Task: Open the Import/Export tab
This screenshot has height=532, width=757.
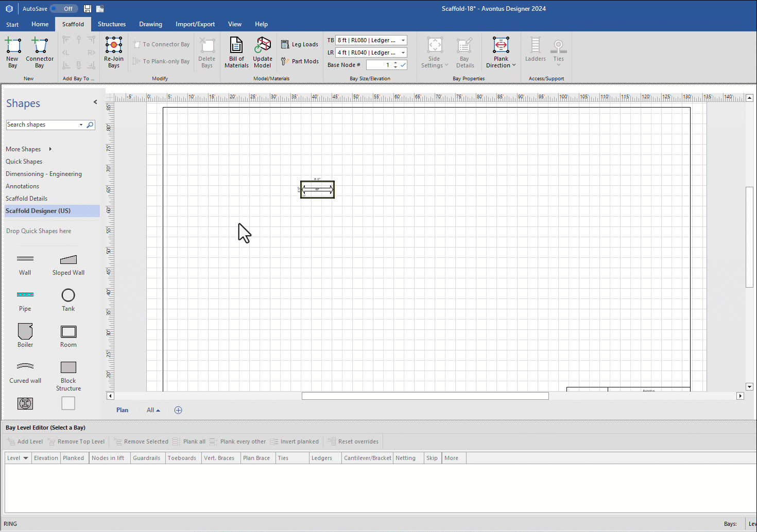Action: pos(195,24)
